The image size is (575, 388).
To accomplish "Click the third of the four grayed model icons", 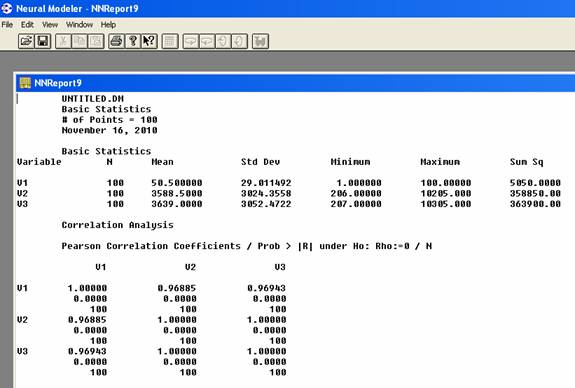I will [223, 41].
